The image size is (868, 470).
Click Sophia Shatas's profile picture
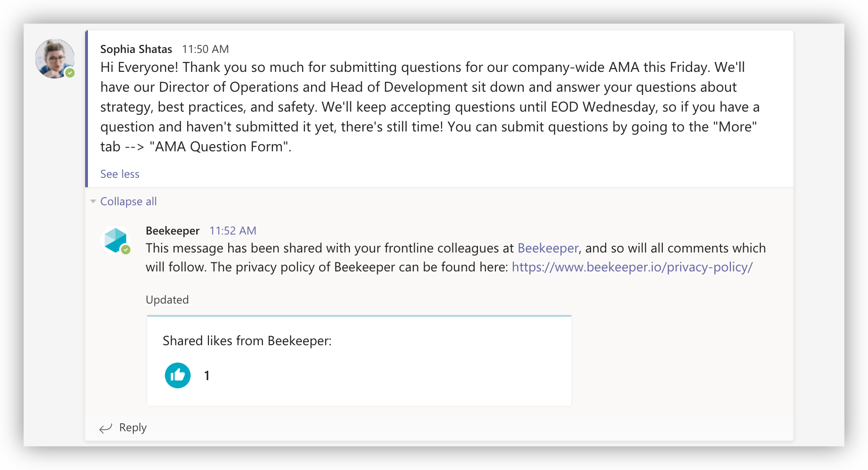pyautogui.click(x=54, y=58)
